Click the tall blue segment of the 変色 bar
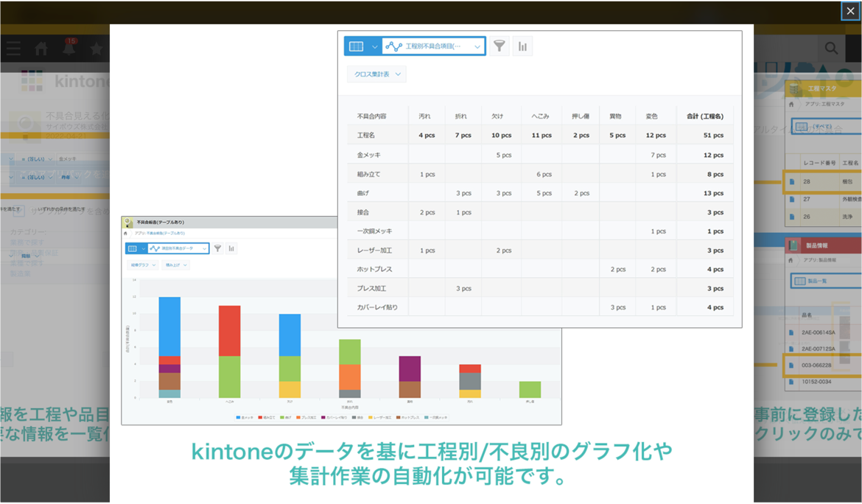This screenshot has width=862, height=504. tap(169, 326)
